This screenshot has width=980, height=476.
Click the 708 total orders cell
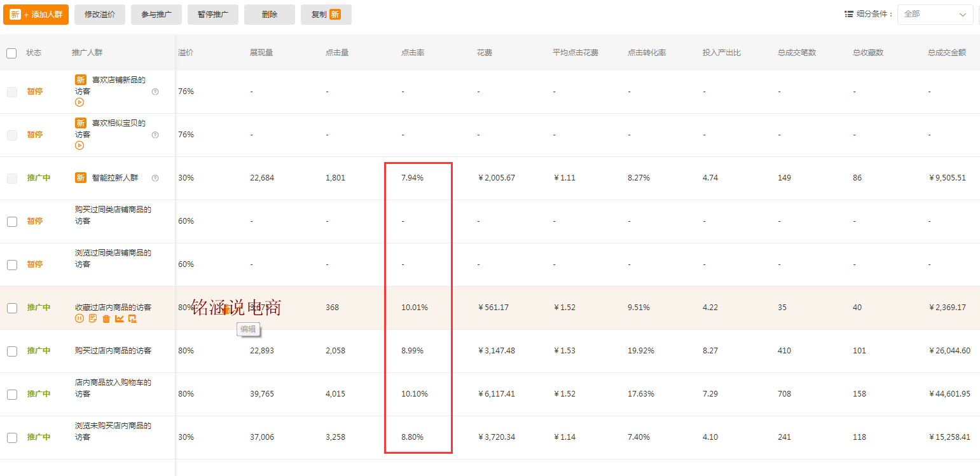(x=784, y=394)
